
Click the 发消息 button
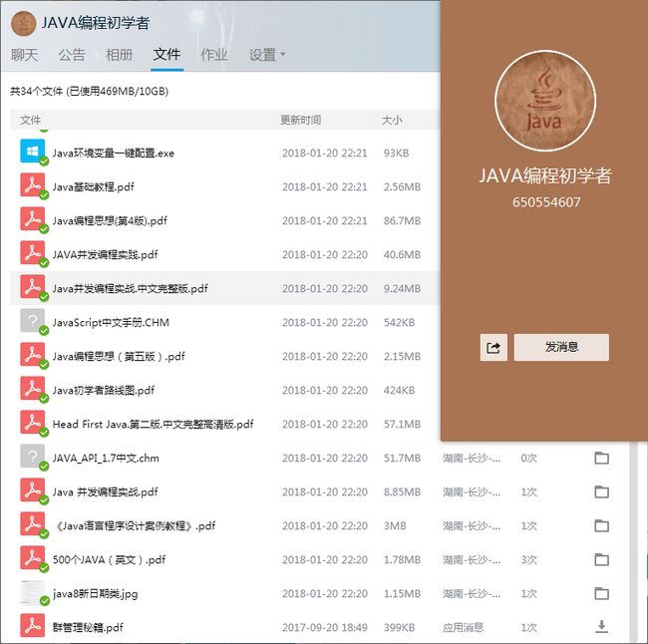tap(561, 347)
